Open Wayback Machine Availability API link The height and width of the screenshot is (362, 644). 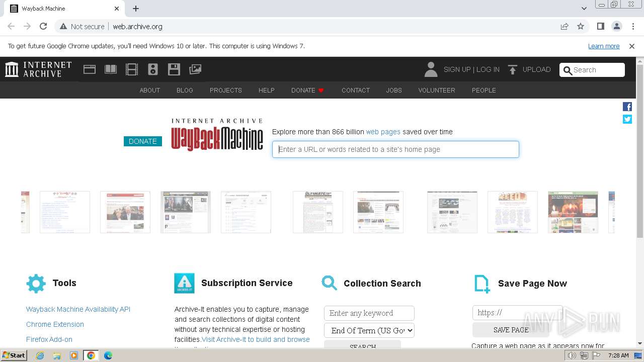tap(78, 309)
